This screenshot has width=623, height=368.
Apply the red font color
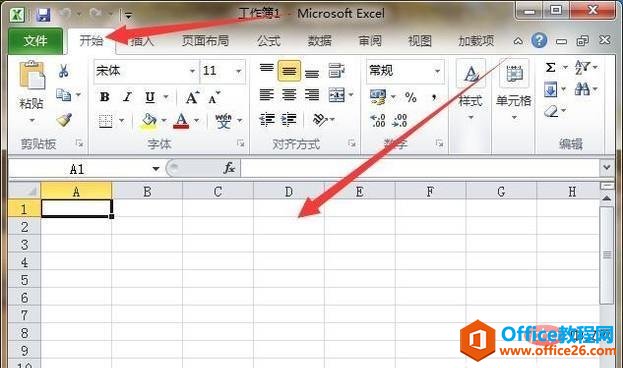click(181, 121)
